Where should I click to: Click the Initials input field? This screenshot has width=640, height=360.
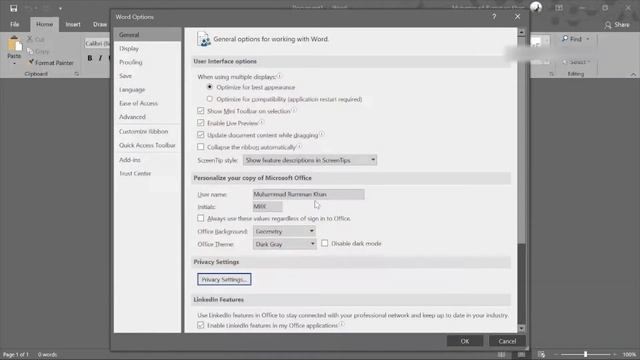(x=267, y=207)
